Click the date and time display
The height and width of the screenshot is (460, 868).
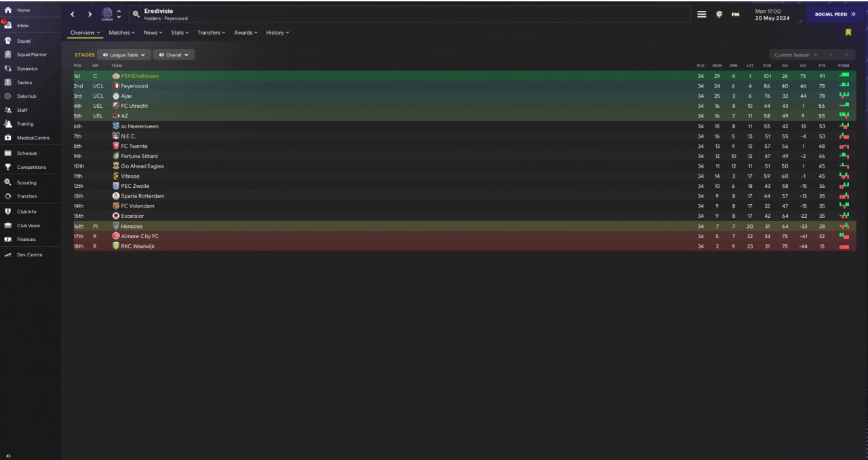click(772, 14)
